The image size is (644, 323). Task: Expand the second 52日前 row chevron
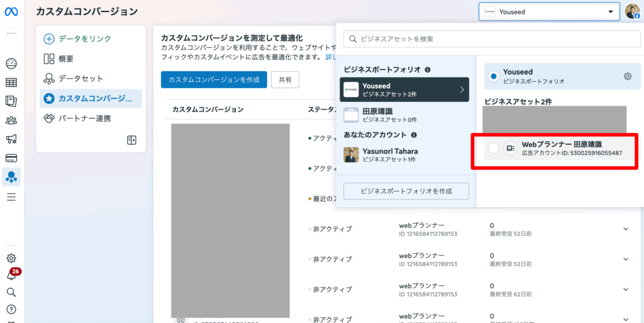(x=626, y=259)
